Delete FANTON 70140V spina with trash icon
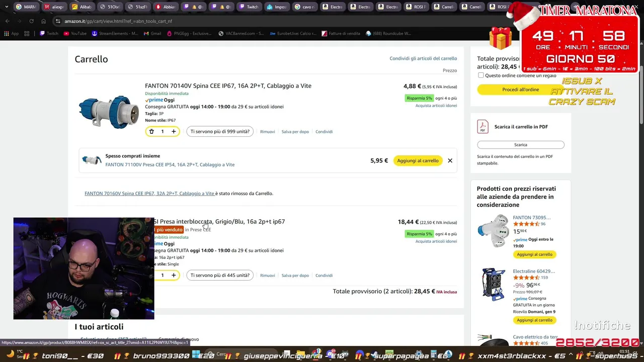644x362 pixels. pyautogui.click(x=151, y=132)
